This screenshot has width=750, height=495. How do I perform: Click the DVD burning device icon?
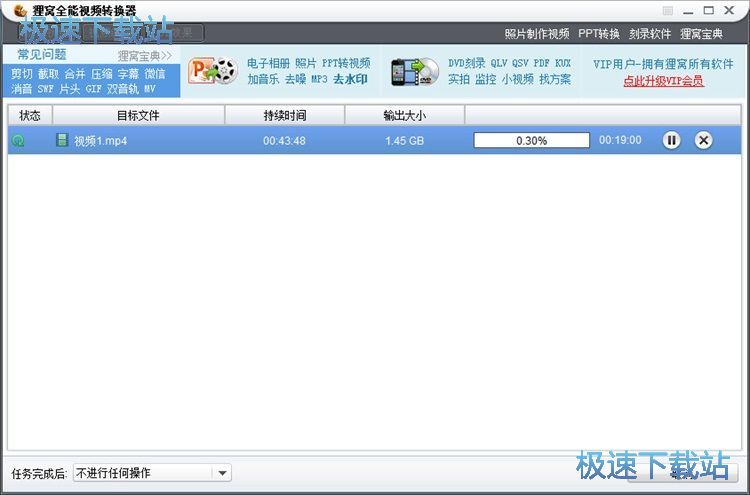tap(415, 71)
